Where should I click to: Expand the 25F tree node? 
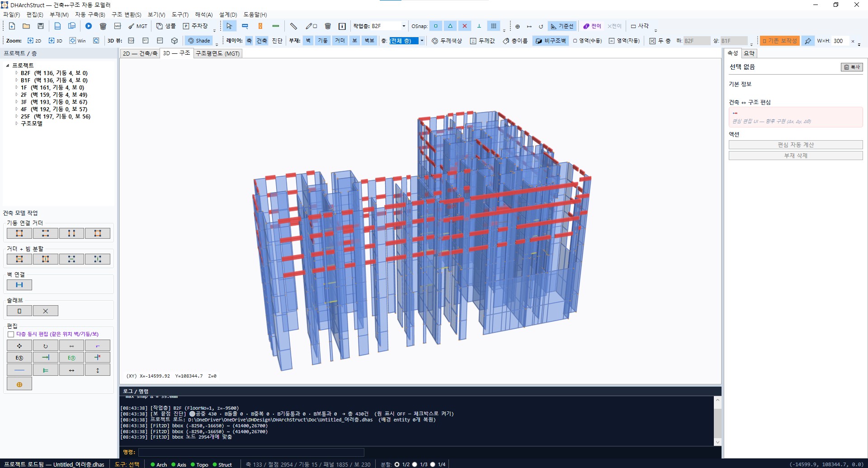(17, 116)
